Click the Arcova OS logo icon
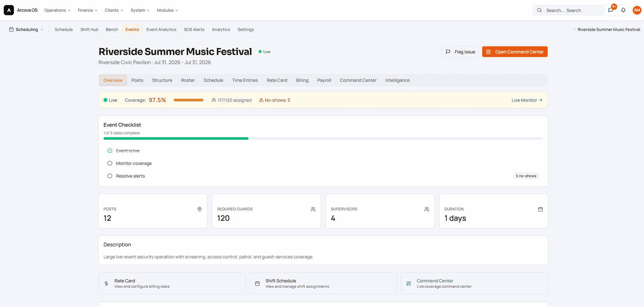The image size is (644, 307). click(9, 10)
